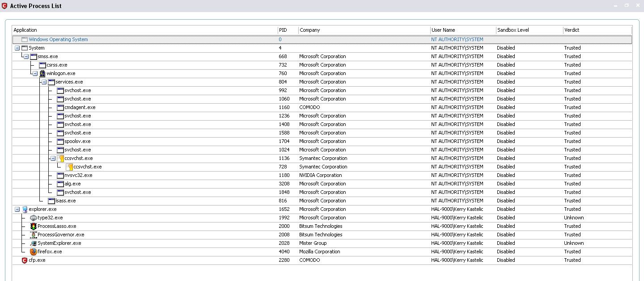Sort by the Company column header
Screen dimensions: 644x281
[364, 30]
